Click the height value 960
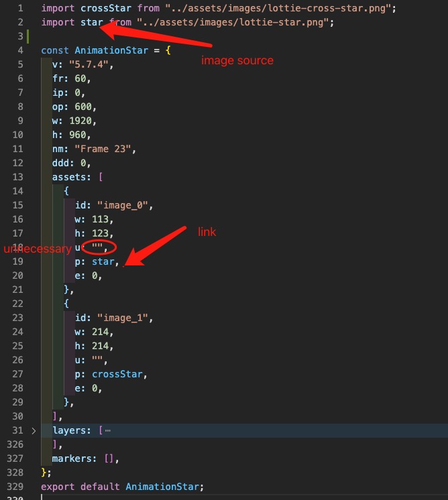The image size is (448, 500). coord(78,135)
